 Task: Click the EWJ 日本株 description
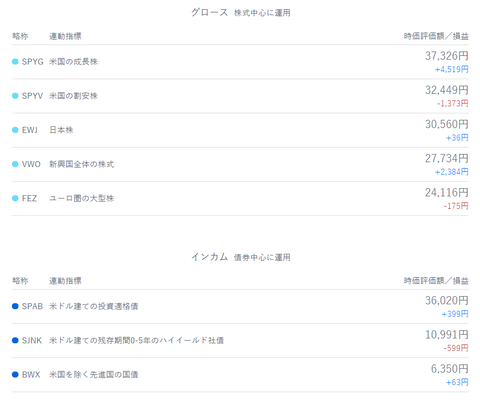coord(61,130)
